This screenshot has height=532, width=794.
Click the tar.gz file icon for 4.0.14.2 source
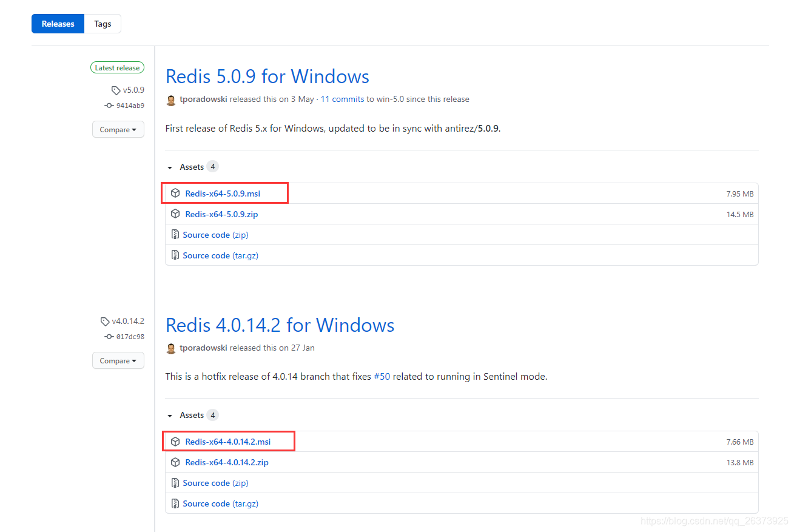point(175,503)
